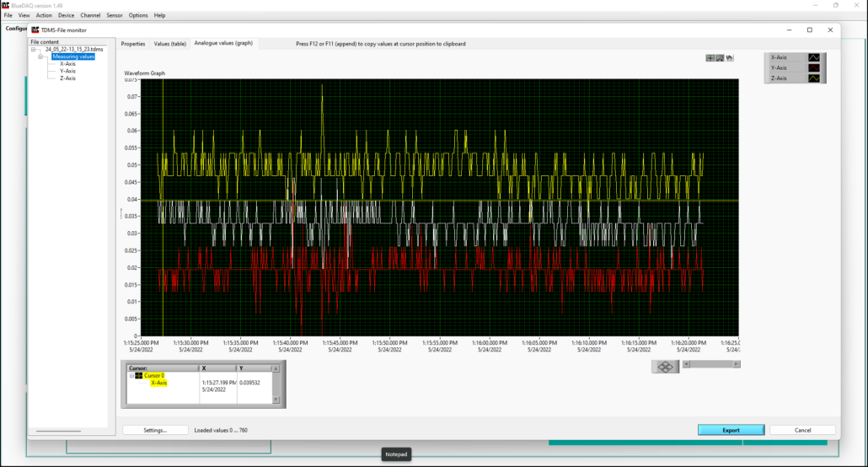Screen dimensions: 868x467
Task: Click the cursor mover diamond pad
Action: (665, 367)
